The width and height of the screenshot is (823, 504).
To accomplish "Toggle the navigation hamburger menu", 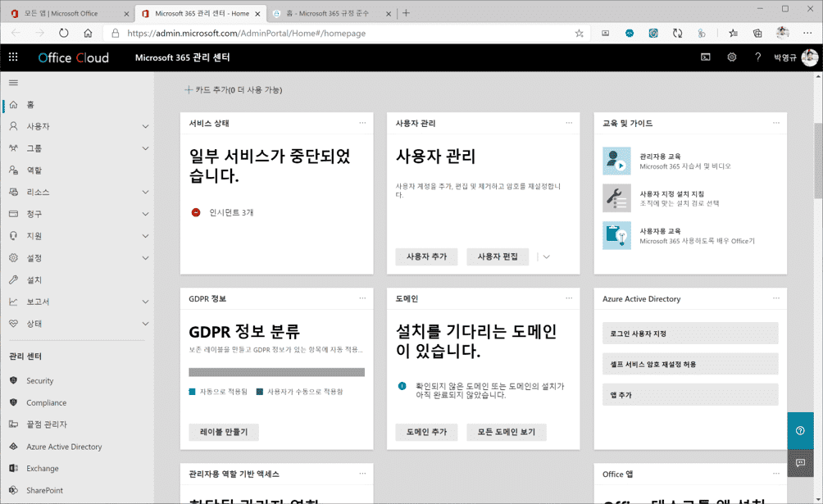I will pos(14,83).
